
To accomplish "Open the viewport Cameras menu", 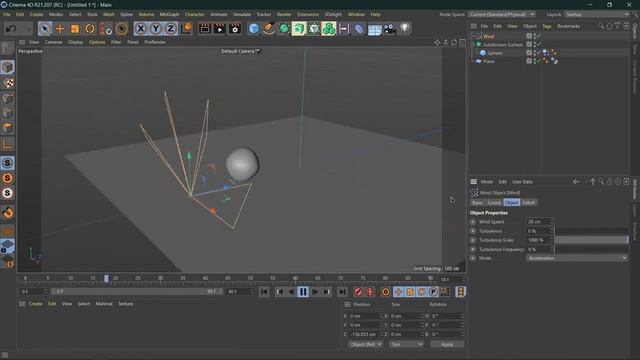I will [53, 42].
